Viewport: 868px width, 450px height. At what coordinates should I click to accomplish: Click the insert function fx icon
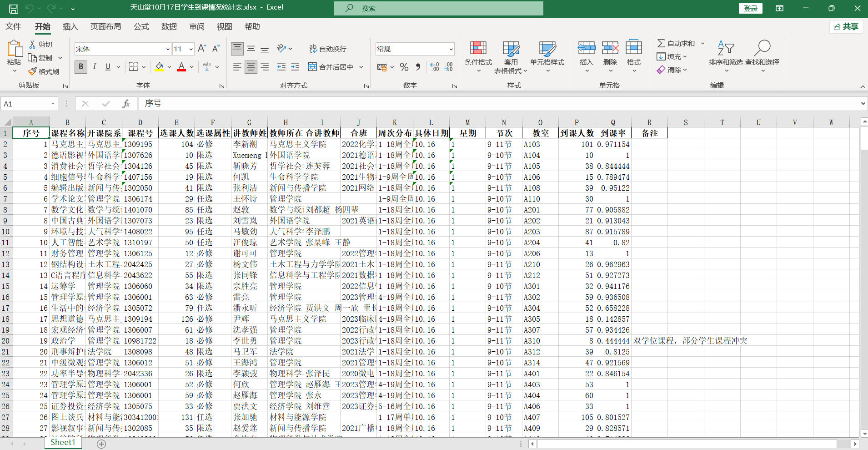point(126,104)
